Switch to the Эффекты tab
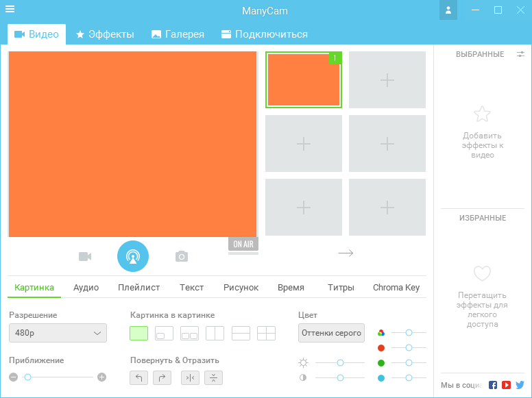The width and height of the screenshot is (532, 398). click(105, 34)
